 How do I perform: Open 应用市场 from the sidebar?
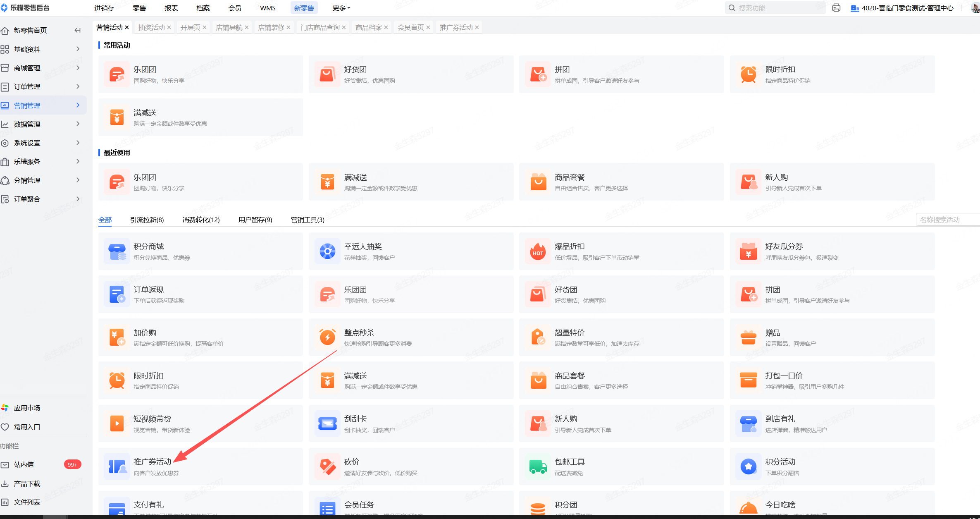pyautogui.click(x=27, y=408)
